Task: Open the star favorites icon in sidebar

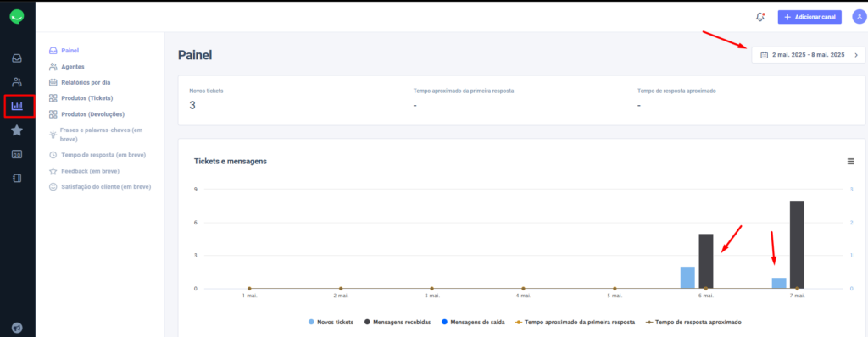Action: (17, 130)
